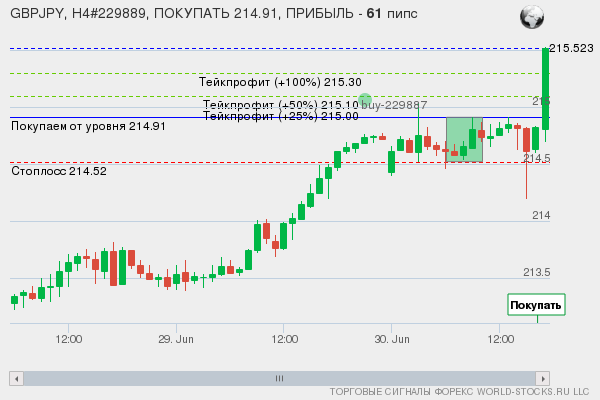Click the 213.5 price axis label

click(x=536, y=272)
